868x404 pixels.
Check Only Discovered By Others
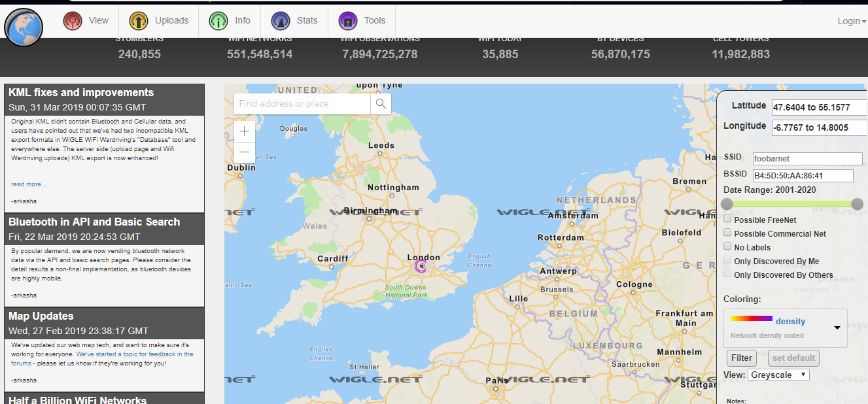point(727,274)
